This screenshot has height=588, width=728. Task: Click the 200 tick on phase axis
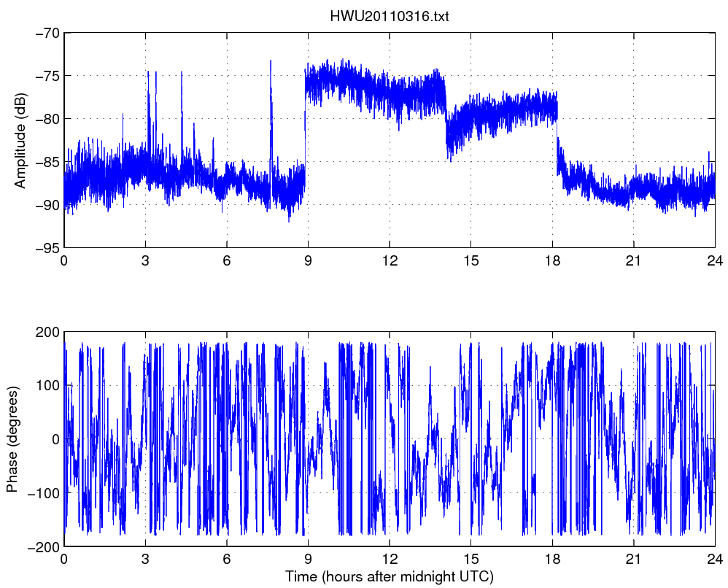(x=48, y=332)
